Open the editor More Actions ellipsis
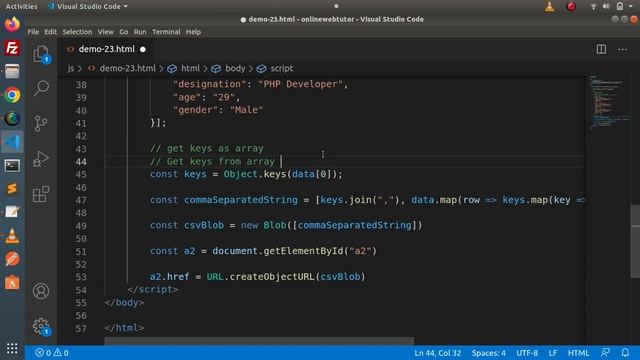 coord(622,49)
